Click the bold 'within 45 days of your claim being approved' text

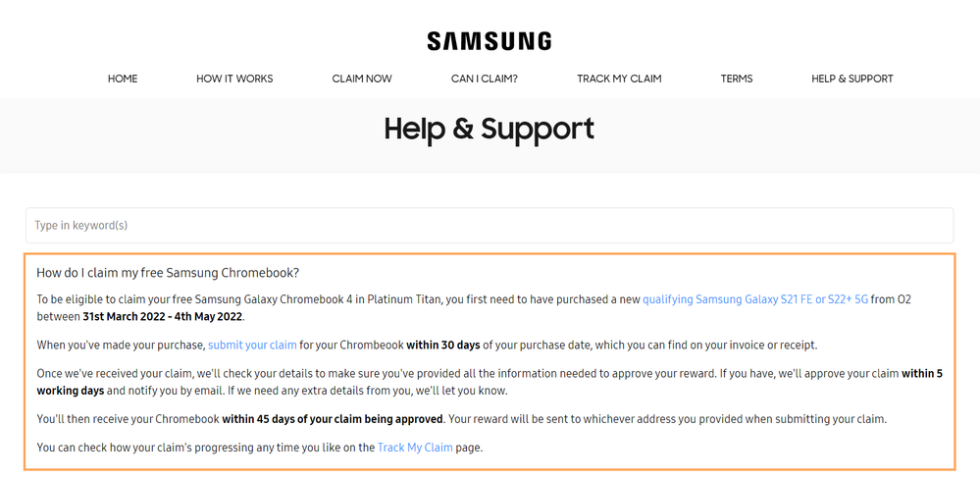[333, 419]
